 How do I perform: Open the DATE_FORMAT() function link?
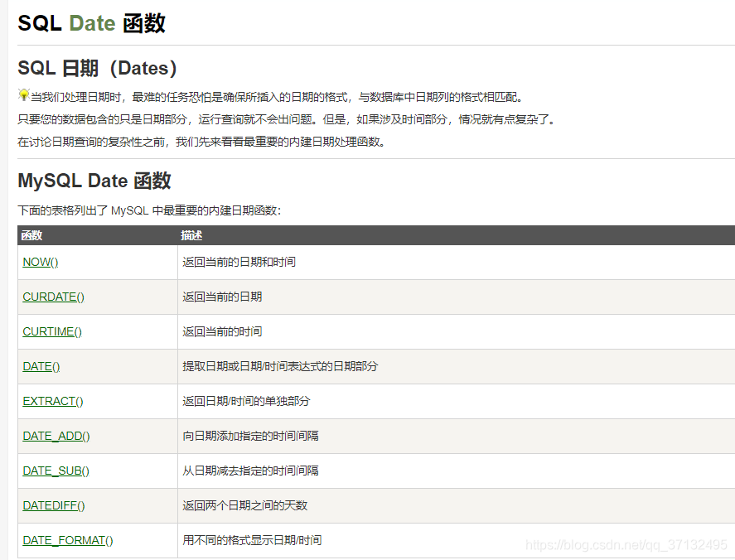coord(68,540)
